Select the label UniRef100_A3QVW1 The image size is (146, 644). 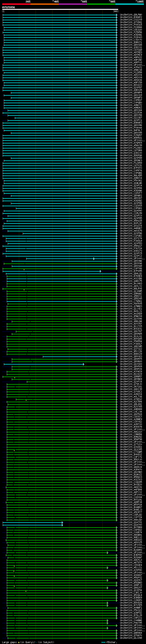(131, 35)
